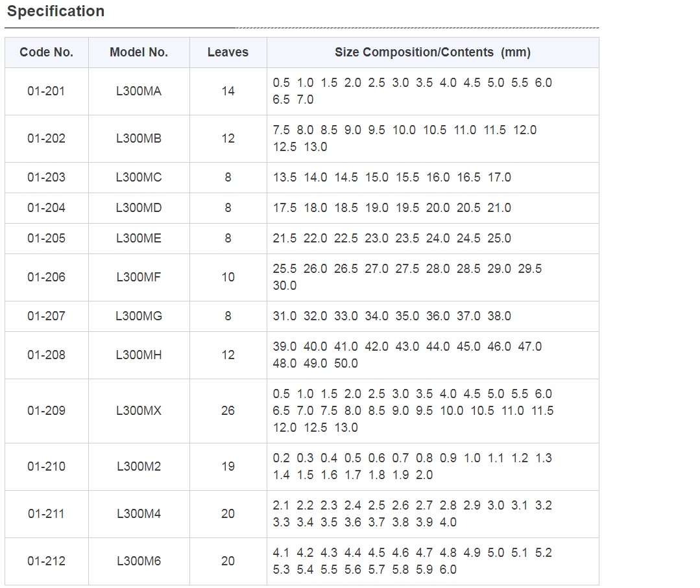Click the Leaves column header

(x=228, y=53)
